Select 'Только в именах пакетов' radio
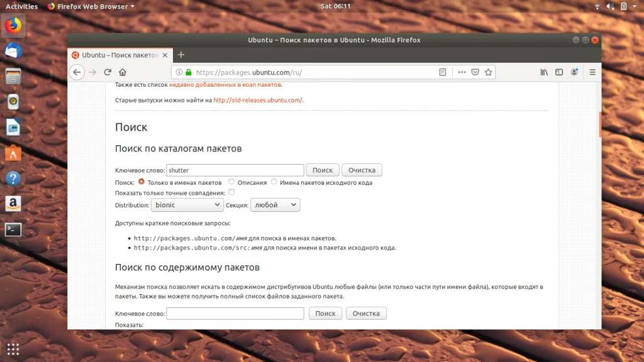Screen dimensions: 644x362 (x=142, y=182)
